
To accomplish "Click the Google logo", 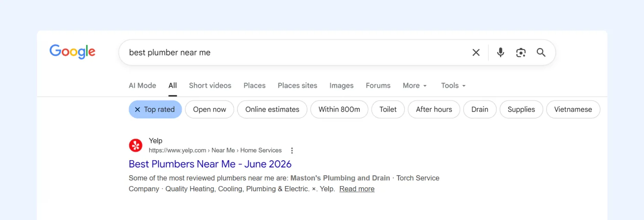I will (72, 52).
